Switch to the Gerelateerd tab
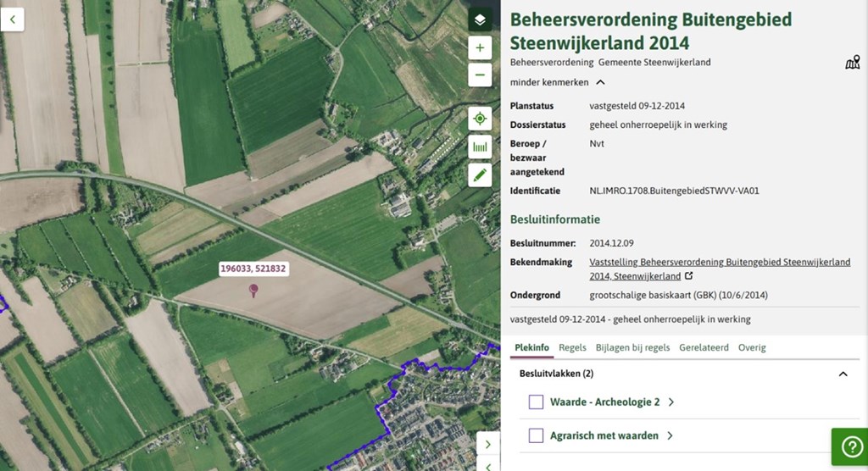The height and width of the screenshot is (471, 868). tap(704, 347)
